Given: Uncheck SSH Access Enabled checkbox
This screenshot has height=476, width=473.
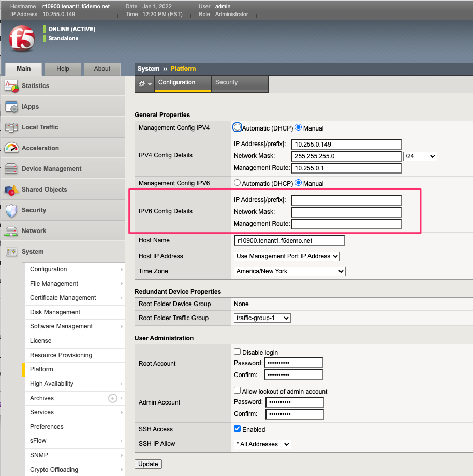Looking at the screenshot, I should coord(237,429).
